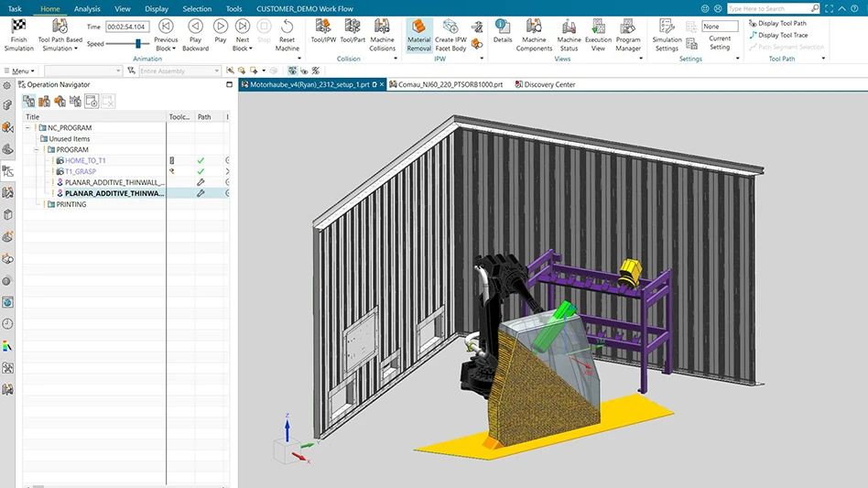Click the Machine Collisions icon
This screenshot has height=488, width=868.
[382, 27]
